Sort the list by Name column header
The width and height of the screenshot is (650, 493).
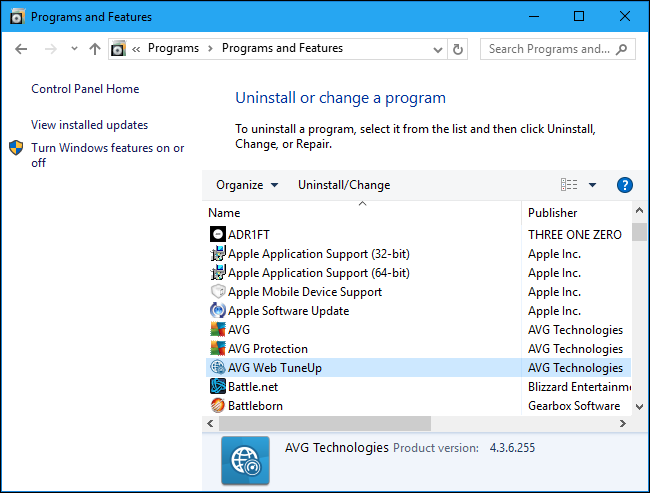(224, 213)
